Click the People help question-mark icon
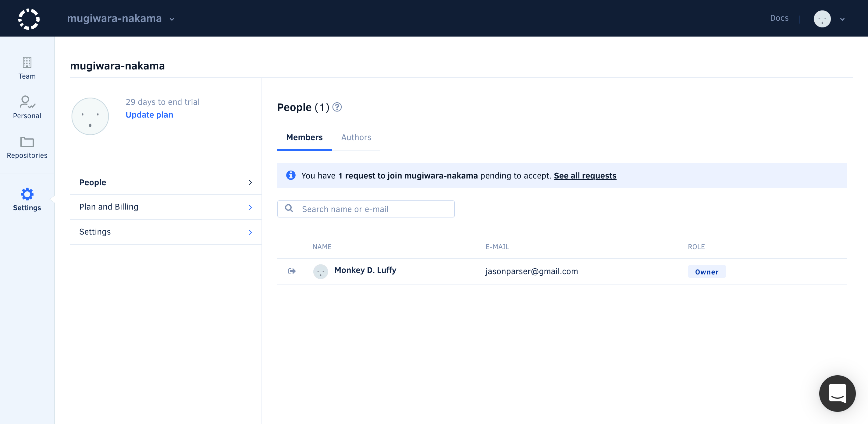This screenshot has height=424, width=868. tap(337, 107)
